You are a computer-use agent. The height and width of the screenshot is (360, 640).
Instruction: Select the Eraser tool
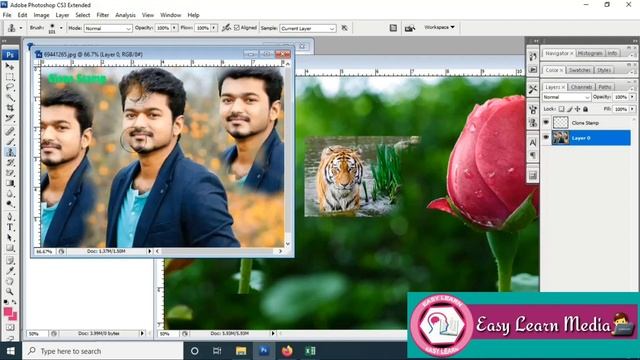coord(10,173)
